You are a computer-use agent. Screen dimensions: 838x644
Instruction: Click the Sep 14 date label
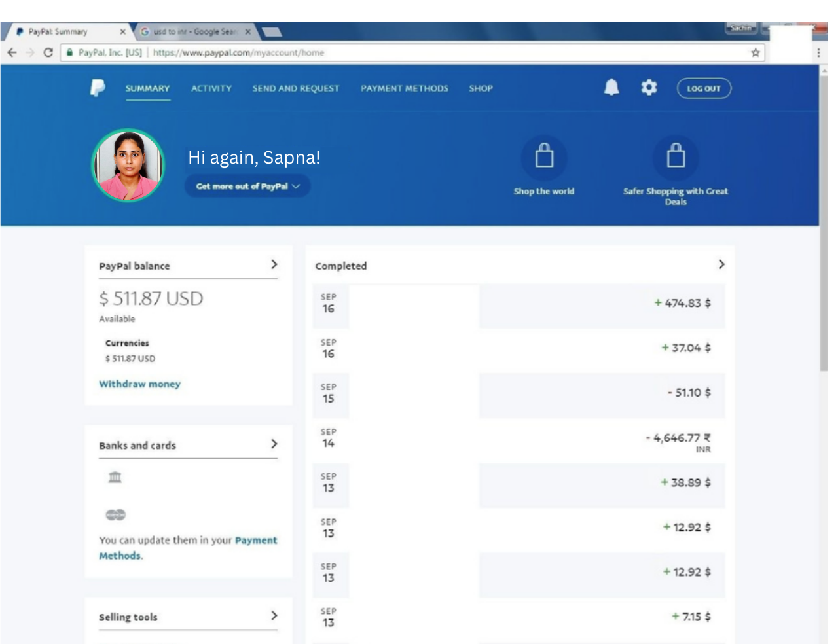tap(329, 438)
